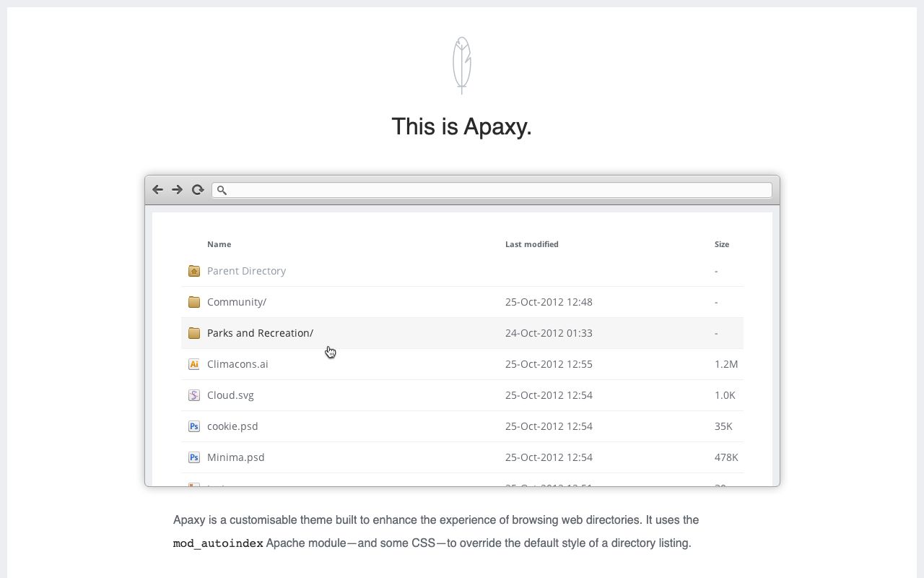
Task: Click the Parent Directory folder icon
Action: 193,271
